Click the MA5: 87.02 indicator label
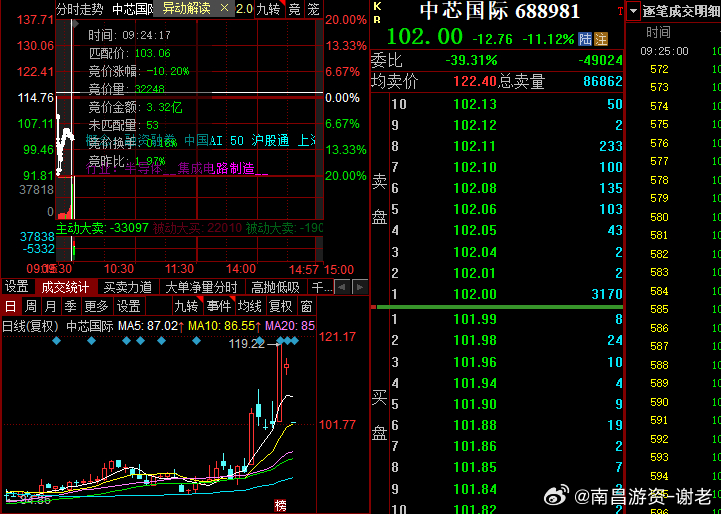This screenshot has width=721, height=514. point(151,326)
